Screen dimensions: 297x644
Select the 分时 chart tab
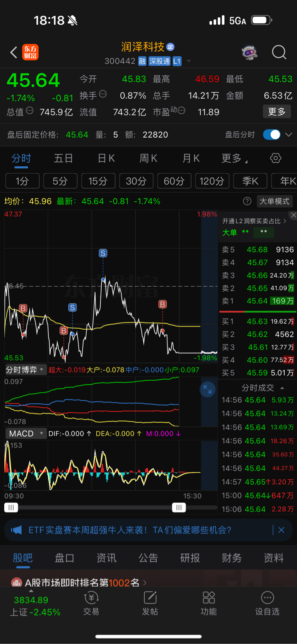tap(21, 158)
